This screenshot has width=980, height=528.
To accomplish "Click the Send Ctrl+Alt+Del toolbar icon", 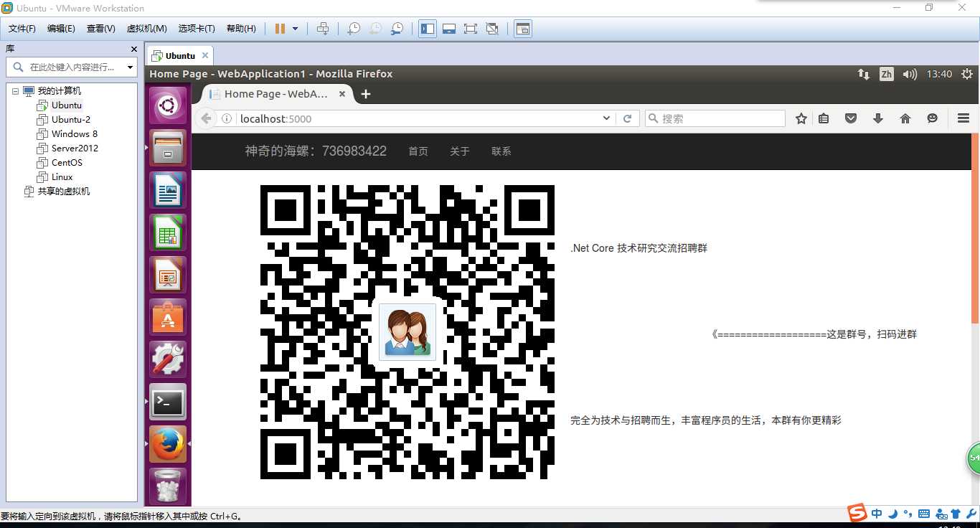I will click(323, 29).
